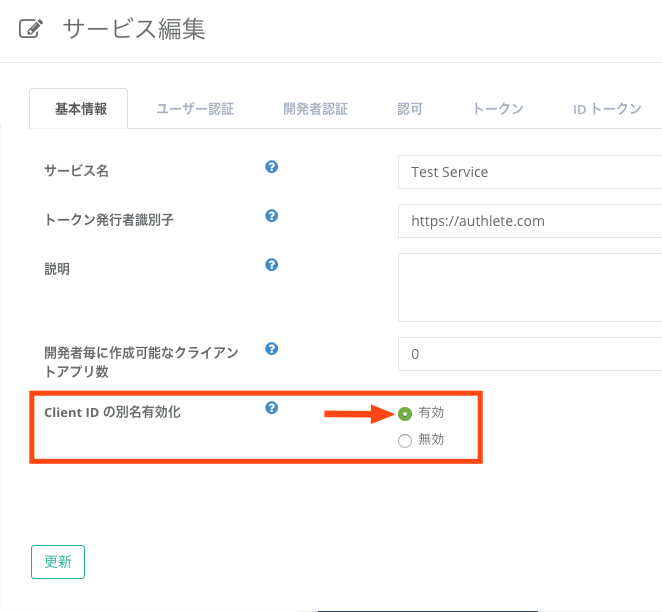Show help for 開発者毎に作成可能なクライアントアプリ数
Screen dimensions: 662x612
pos(271,349)
